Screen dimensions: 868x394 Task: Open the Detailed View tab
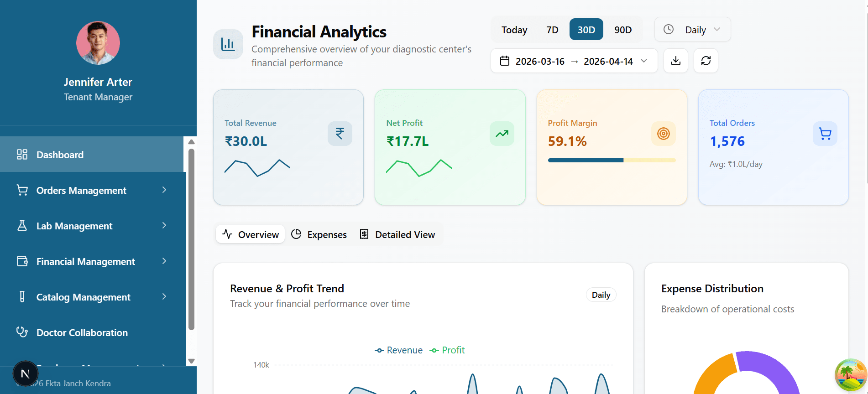click(397, 234)
